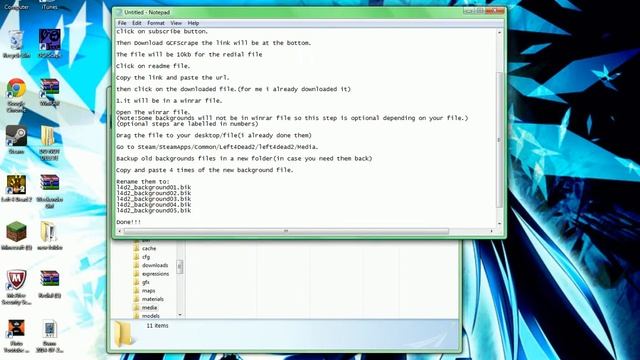Open Google Chrome from the desktop
This screenshot has width=640, height=360.
click(16, 95)
